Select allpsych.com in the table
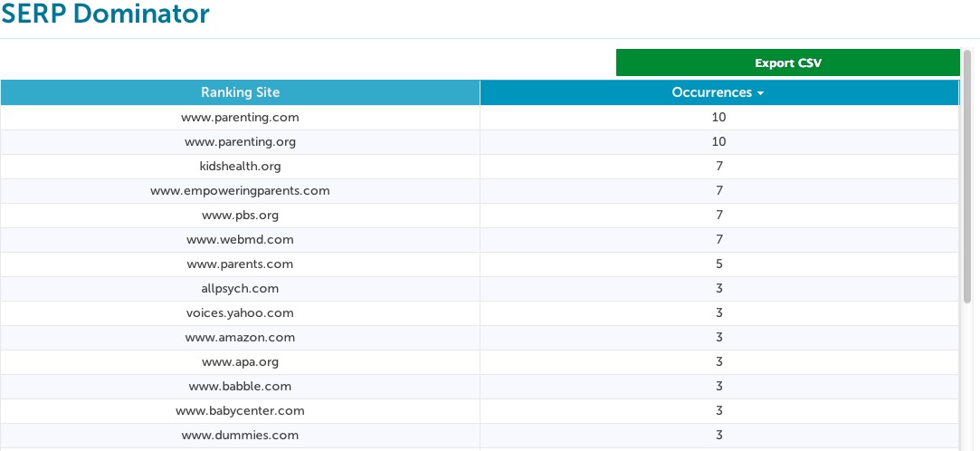 click(240, 289)
